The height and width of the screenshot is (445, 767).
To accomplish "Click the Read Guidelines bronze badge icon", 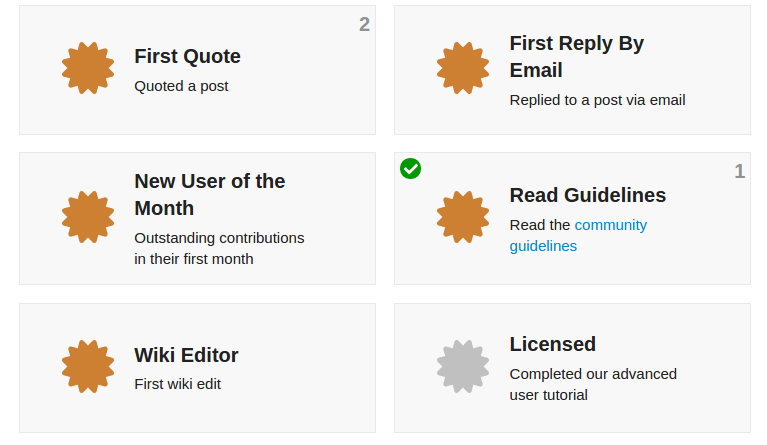I will point(463,217).
